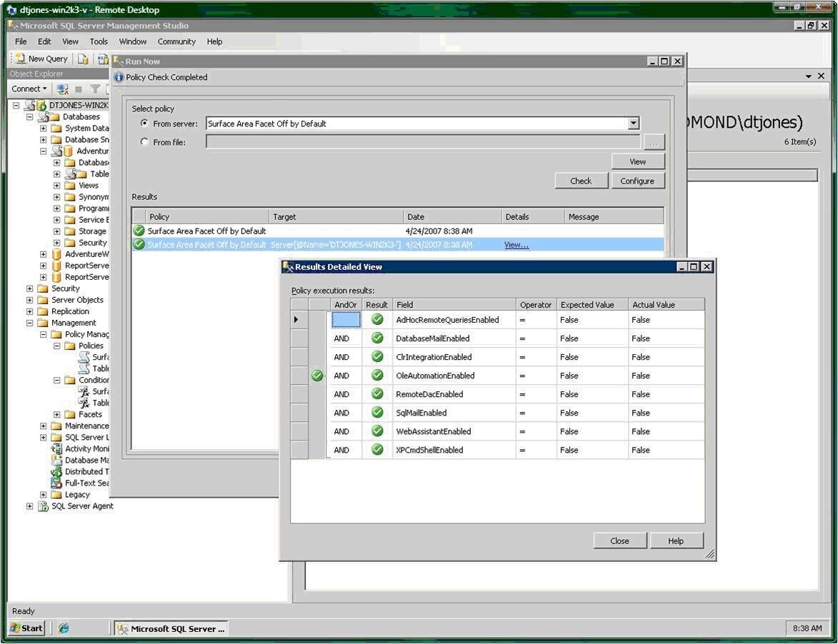
Task: Select the Full-Text Search node
Action: pos(81,483)
